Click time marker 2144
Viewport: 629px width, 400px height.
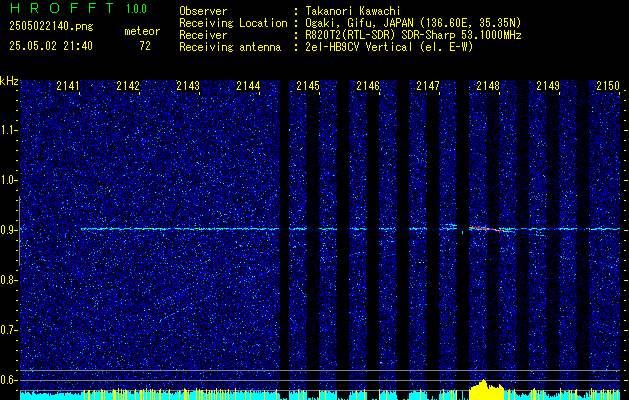(248, 86)
